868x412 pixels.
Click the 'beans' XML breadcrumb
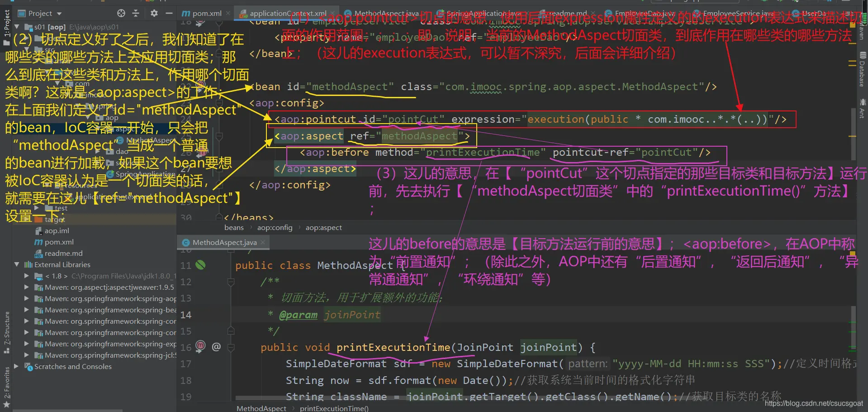pos(234,228)
